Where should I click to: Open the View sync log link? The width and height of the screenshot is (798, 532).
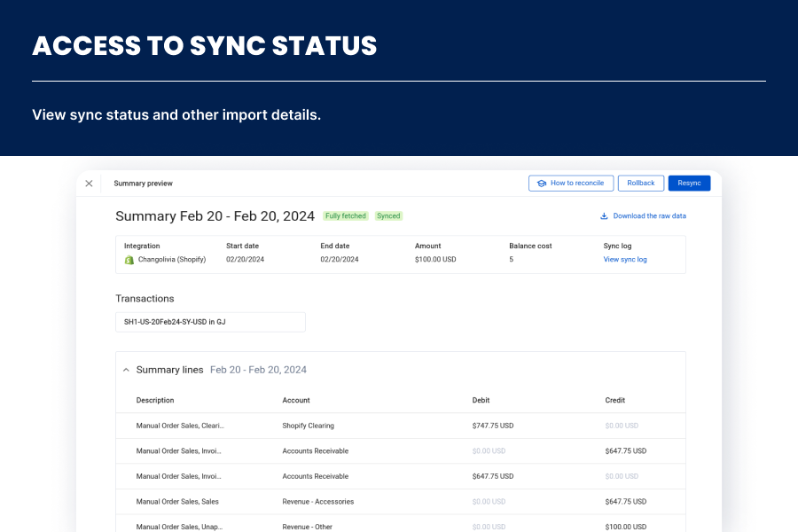point(625,260)
